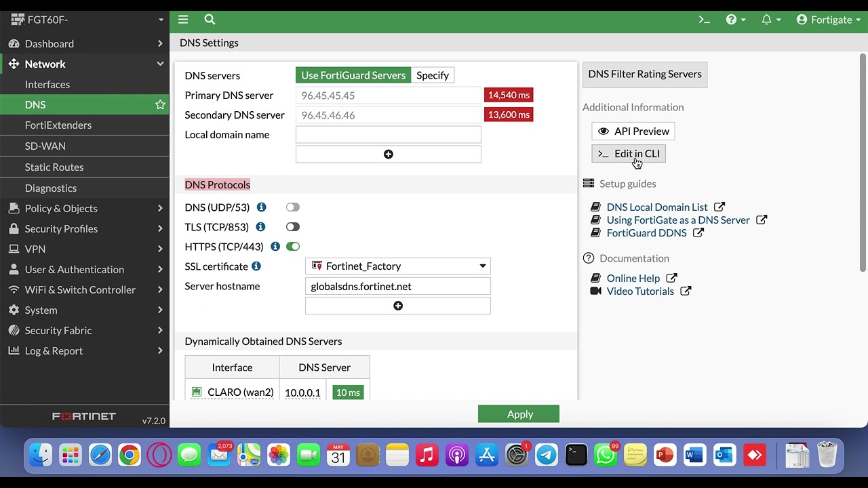Toggle the favorite star next to DNS
The width and height of the screenshot is (868, 488).
coord(160,104)
